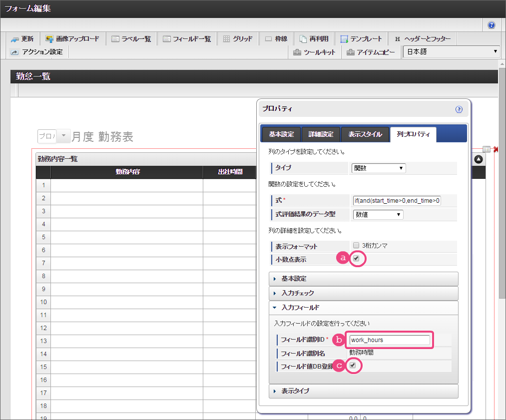The width and height of the screenshot is (506, 420).
Task: Expand the 表示タイプ section
Action: (363, 391)
